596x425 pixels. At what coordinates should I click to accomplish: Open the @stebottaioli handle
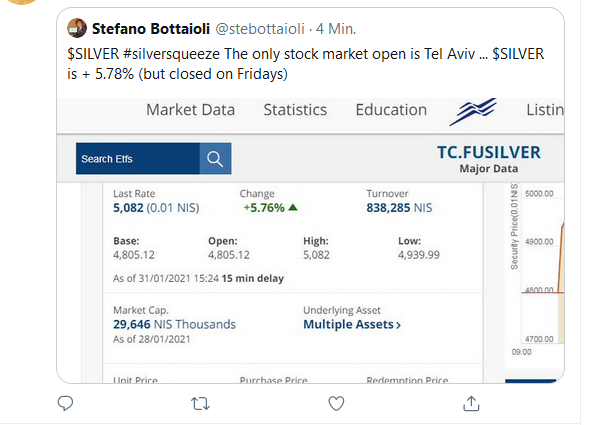click(x=260, y=29)
